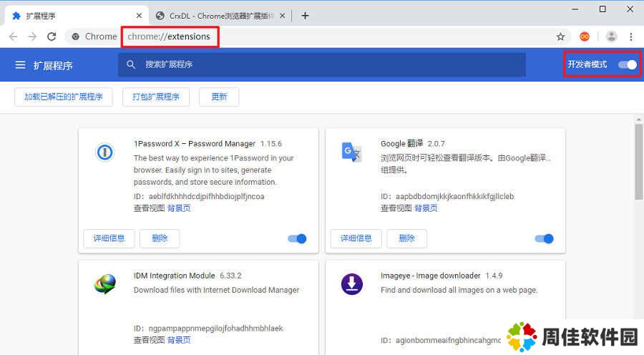Bookmark this page with the star icon
Viewport: 644px width, 355px height.
click(x=560, y=37)
